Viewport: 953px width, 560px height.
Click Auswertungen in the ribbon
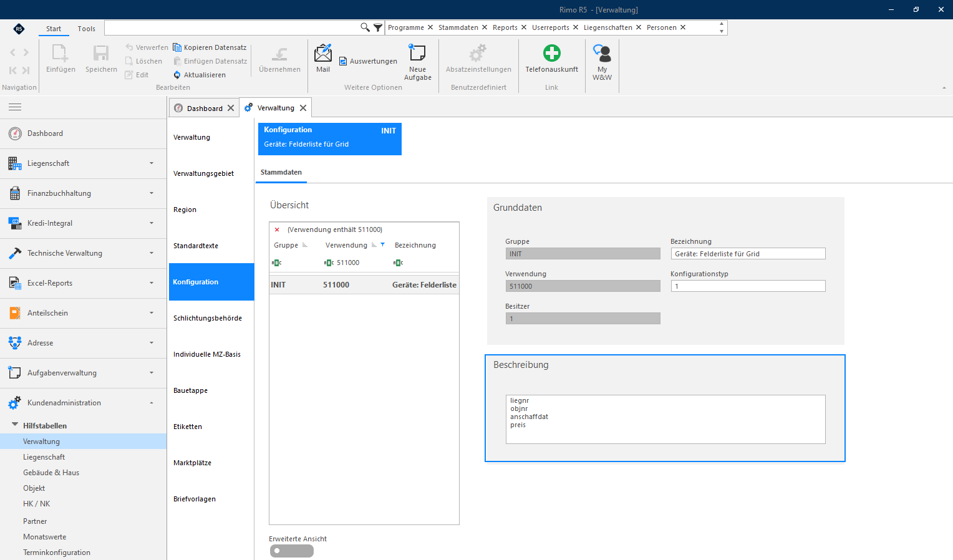[368, 61]
